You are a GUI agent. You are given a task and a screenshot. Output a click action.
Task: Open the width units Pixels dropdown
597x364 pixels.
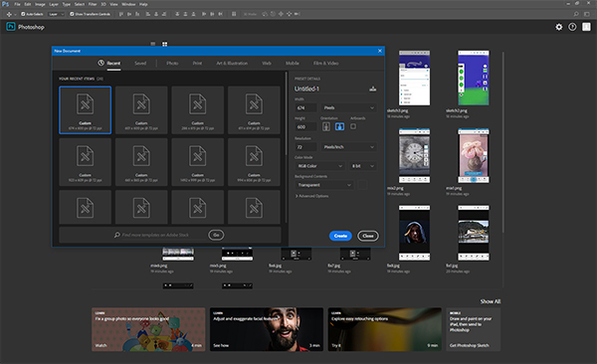tap(349, 107)
